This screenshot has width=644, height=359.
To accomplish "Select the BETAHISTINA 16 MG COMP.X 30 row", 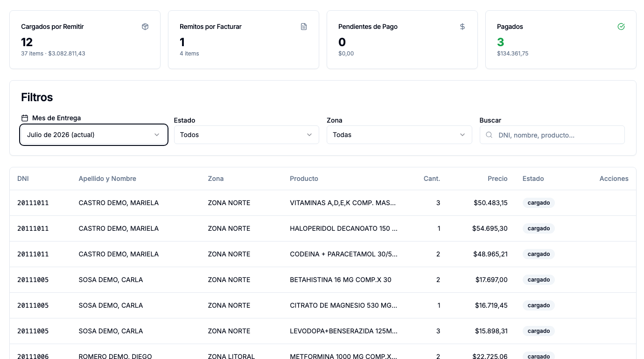I will click(323, 280).
